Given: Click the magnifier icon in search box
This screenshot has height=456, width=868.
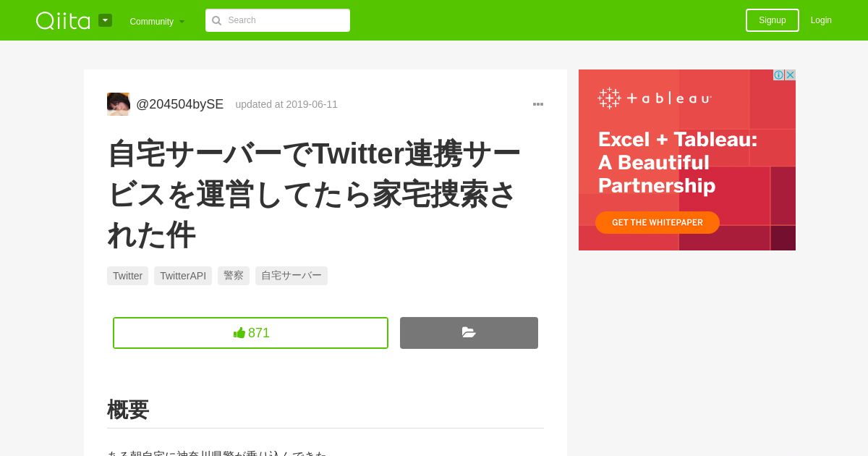Looking at the screenshot, I should pos(216,21).
